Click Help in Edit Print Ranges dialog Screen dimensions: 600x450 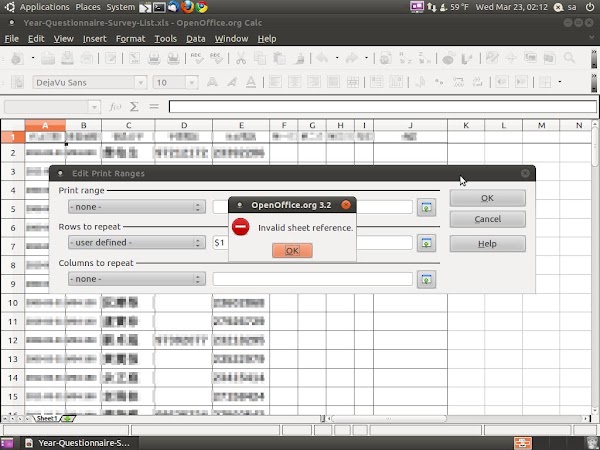point(488,244)
